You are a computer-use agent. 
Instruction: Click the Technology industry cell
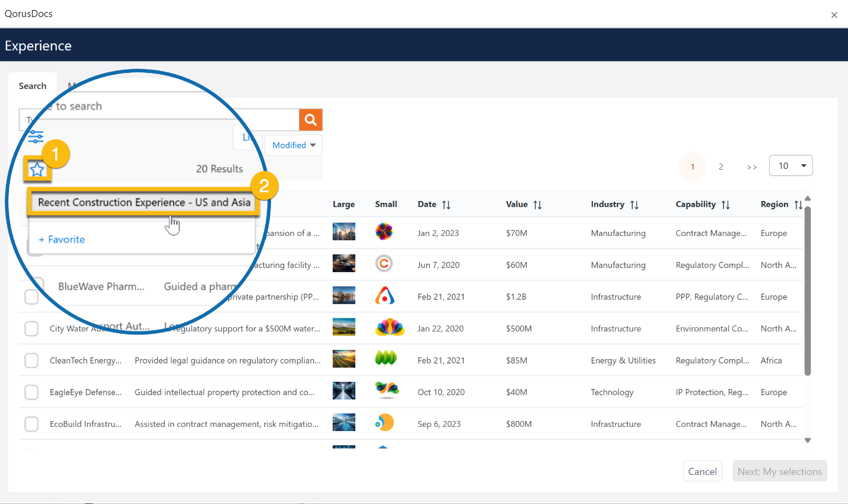612,392
